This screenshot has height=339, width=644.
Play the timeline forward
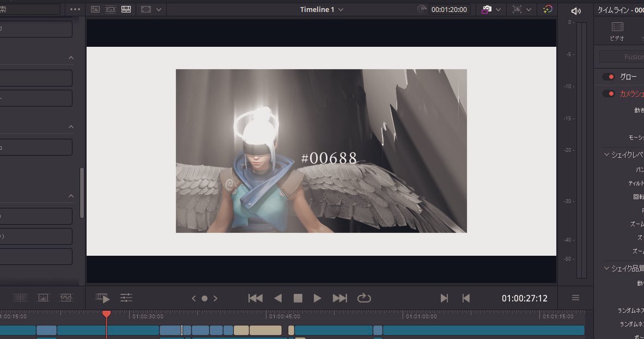(x=317, y=298)
